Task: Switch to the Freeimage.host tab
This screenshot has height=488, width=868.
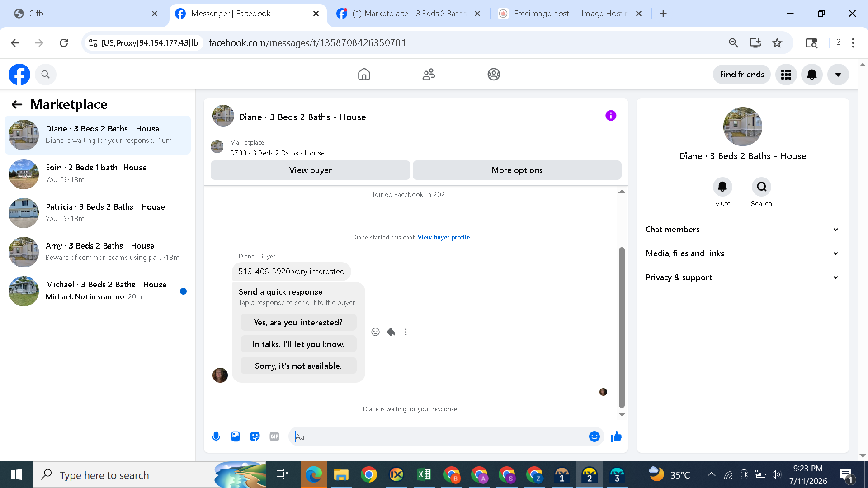Action: [571, 14]
